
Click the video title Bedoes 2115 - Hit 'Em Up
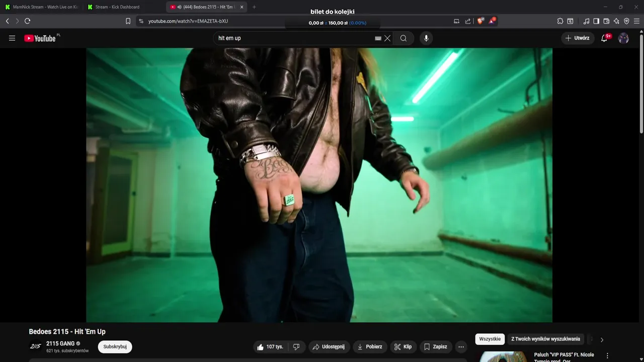click(x=67, y=332)
